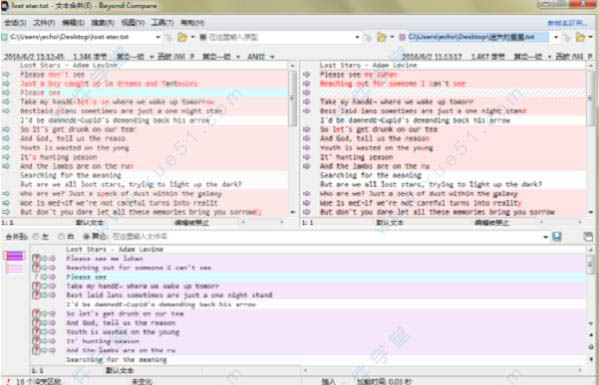Screen dimensions: 599x385
Task: Select the 右 (right) merge-to radio button
Action: [61, 237]
